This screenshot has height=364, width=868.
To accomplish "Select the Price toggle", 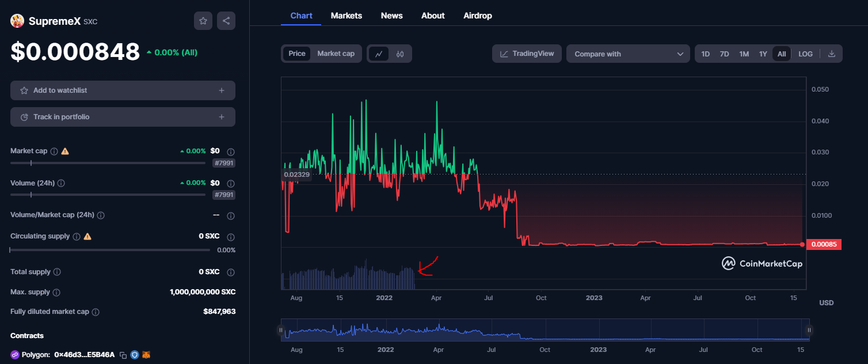I will pos(297,54).
